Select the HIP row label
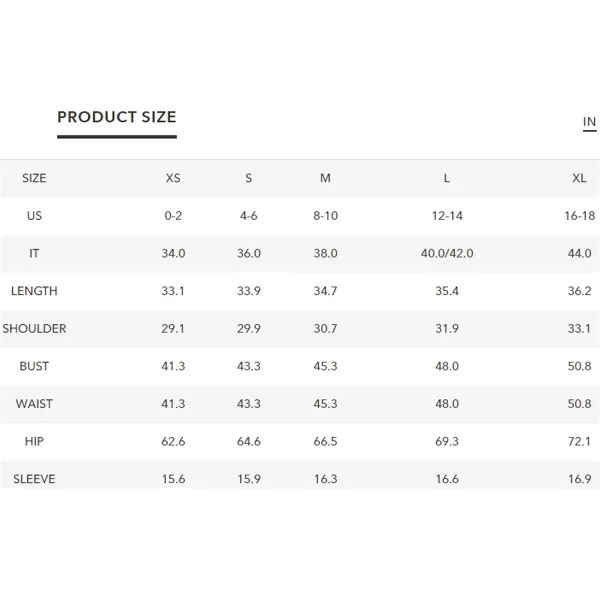This screenshot has width=600, height=600. (x=34, y=441)
